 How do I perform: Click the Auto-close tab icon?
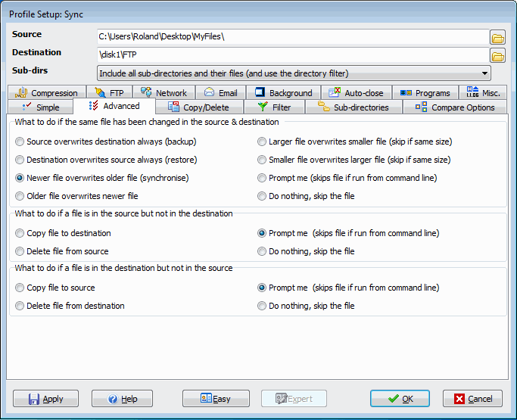(x=335, y=93)
